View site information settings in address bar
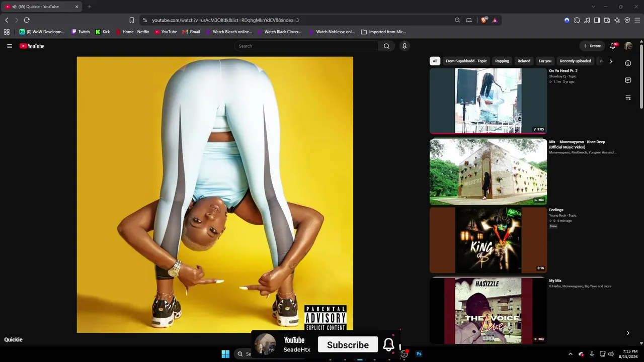This screenshot has width=644, height=362. tap(145, 20)
